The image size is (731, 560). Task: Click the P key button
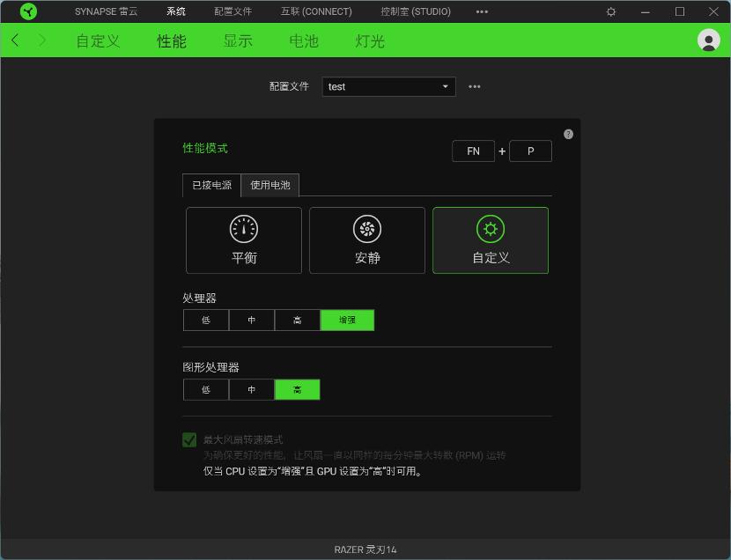(x=530, y=151)
